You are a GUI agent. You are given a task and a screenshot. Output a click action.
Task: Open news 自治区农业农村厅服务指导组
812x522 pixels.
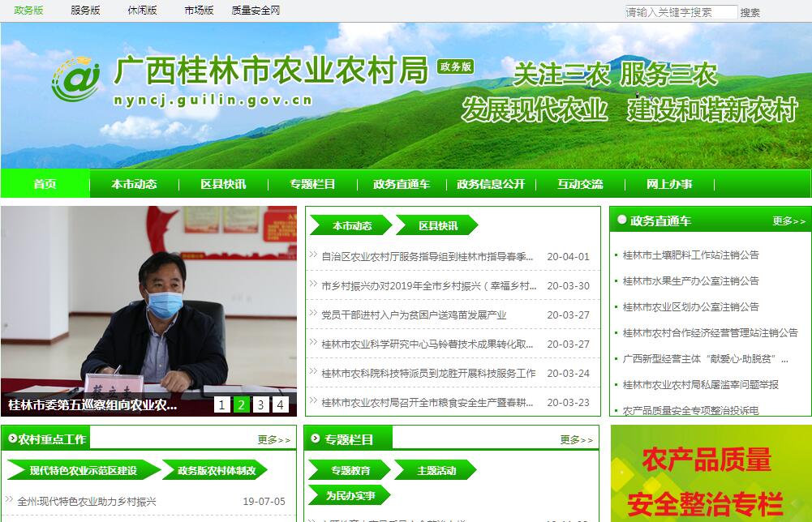click(x=427, y=257)
